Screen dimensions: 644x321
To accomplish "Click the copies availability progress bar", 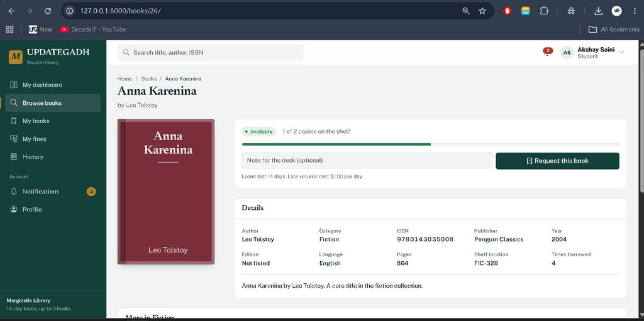I will coord(430,144).
